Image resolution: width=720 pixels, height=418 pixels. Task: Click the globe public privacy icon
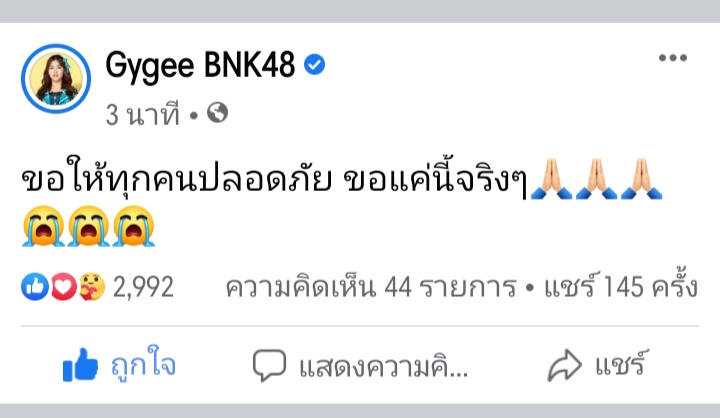(217, 113)
